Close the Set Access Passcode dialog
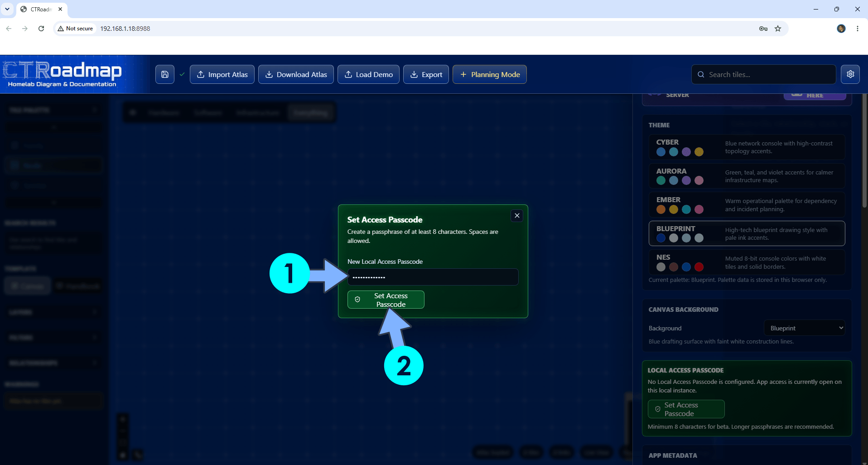This screenshot has height=465, width=868. click(x=517, y=216)
